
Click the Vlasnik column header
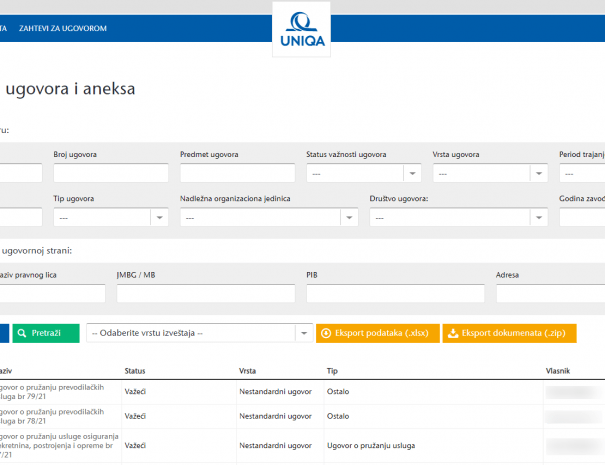click(x=558, y=370)
